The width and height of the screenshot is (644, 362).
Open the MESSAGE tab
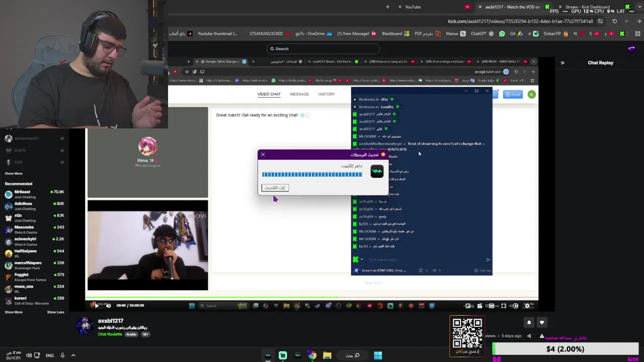pyautogui.click(x=299, y=94)
